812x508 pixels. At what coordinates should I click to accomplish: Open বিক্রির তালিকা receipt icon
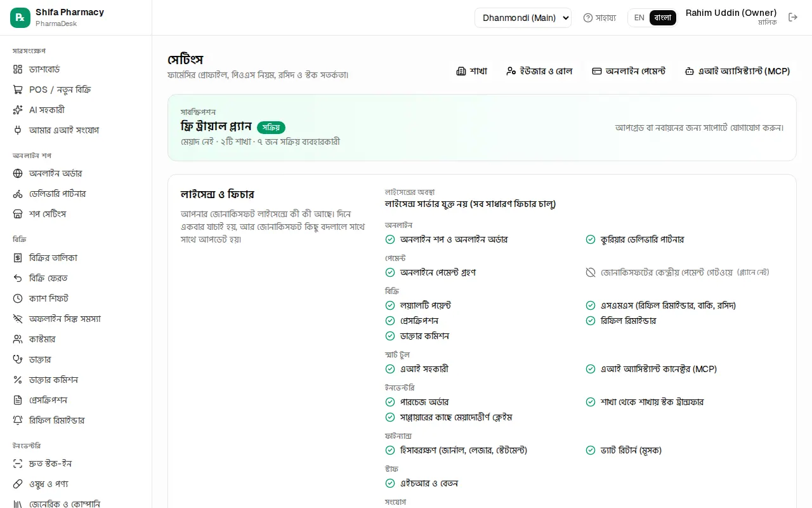[x=18, y=258]
